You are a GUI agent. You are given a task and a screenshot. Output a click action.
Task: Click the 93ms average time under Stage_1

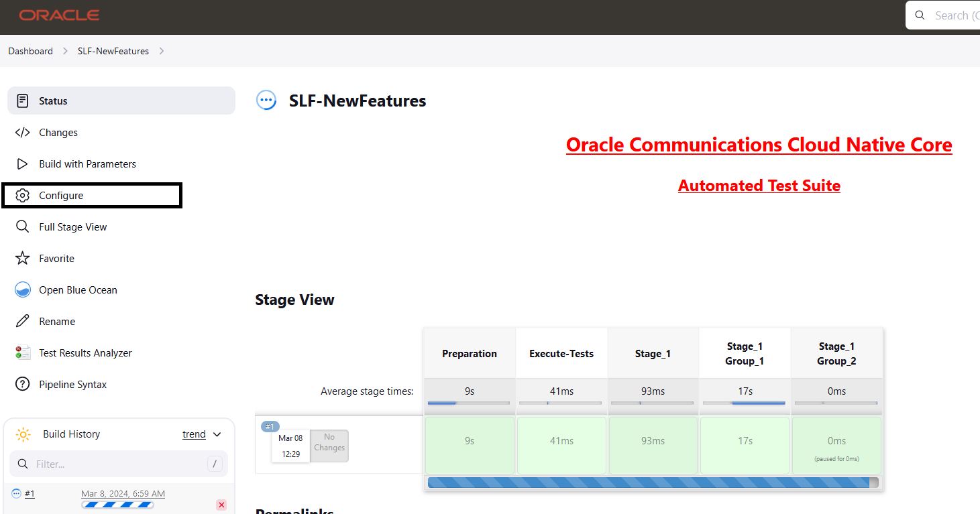click(653, 391)
